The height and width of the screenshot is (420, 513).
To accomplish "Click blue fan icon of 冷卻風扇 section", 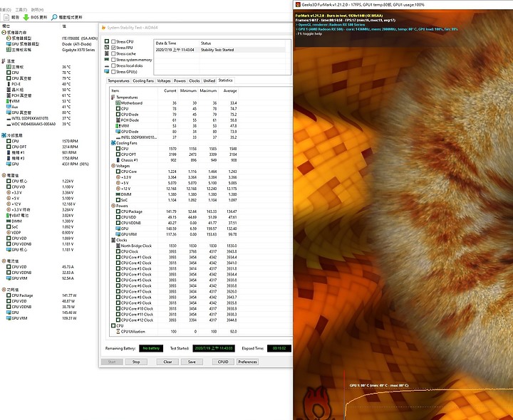I will pos(4,135).
